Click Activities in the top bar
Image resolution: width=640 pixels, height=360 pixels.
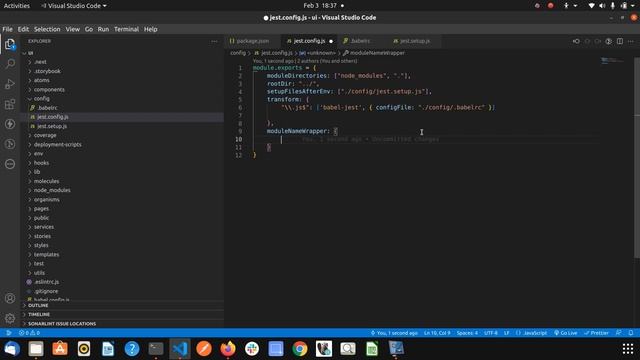click(17, 6)
